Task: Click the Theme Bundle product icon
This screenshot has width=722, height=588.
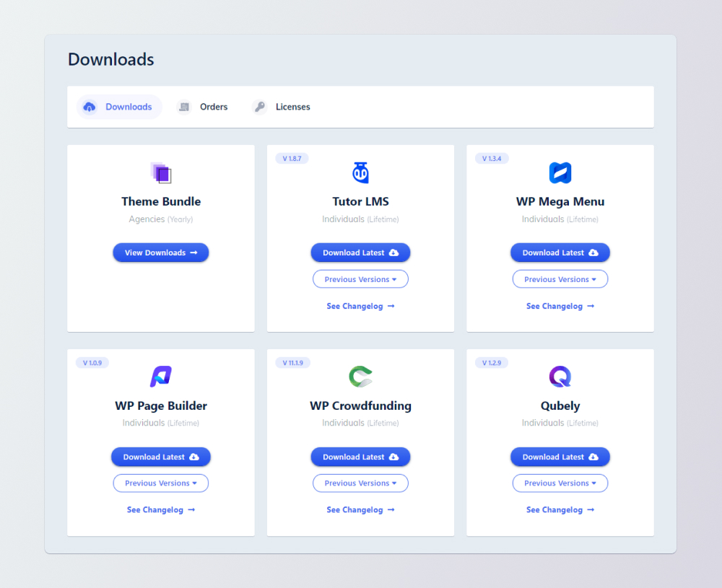Action: pos(161,173)
